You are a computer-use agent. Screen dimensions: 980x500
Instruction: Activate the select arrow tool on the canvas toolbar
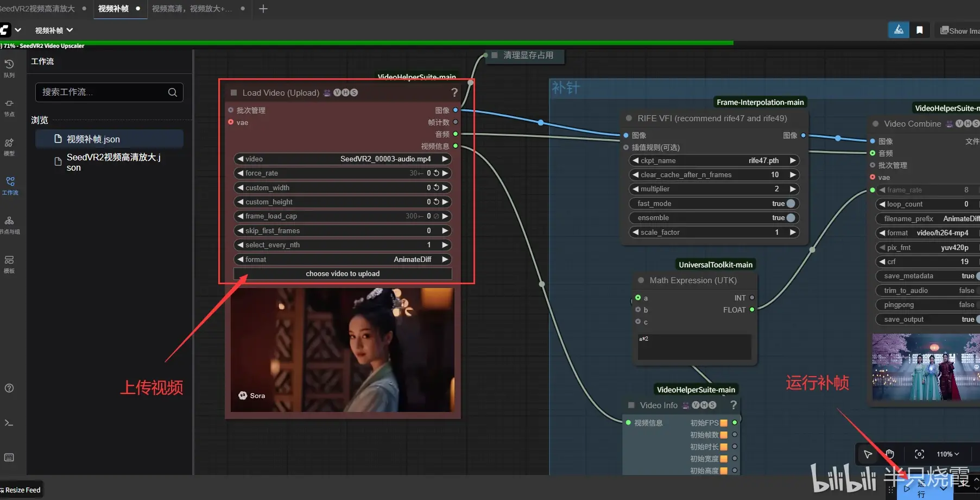click(868, 454)
